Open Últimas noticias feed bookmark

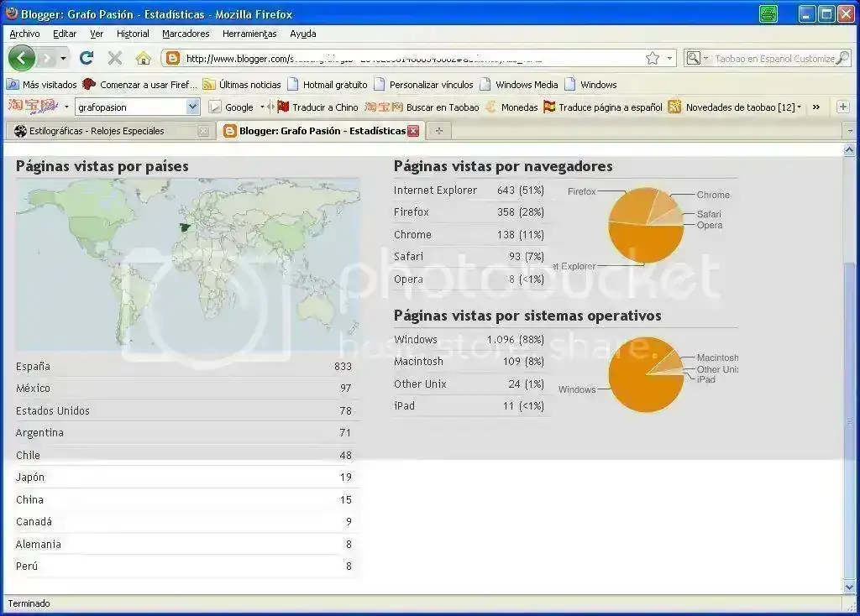241,85
